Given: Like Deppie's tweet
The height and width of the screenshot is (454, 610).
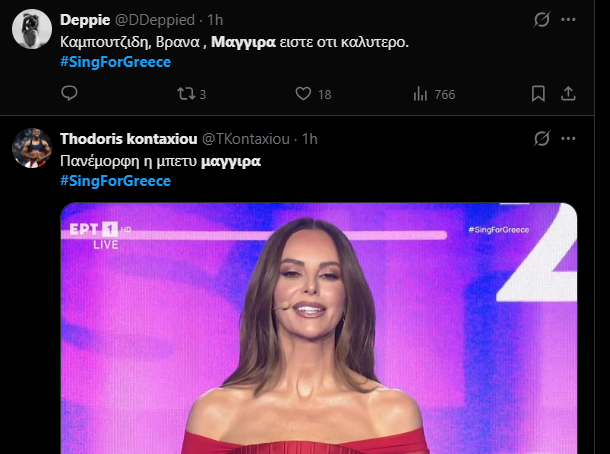Looking at the screenshot, I should [304, 94].
